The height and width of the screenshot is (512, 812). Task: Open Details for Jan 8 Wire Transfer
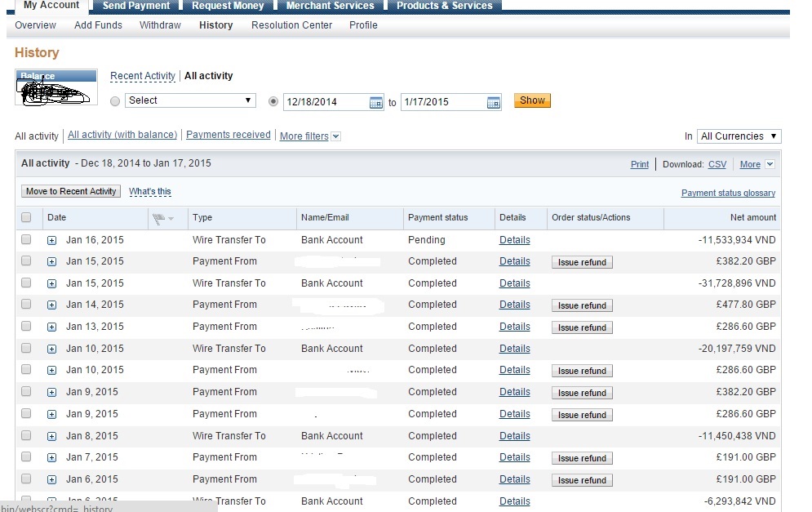pyautogui.click(x=515, y=436)
